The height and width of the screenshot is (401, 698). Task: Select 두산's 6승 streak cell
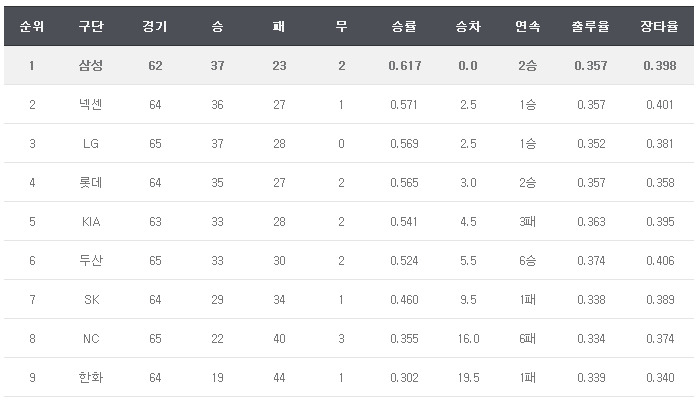point(528,261)
